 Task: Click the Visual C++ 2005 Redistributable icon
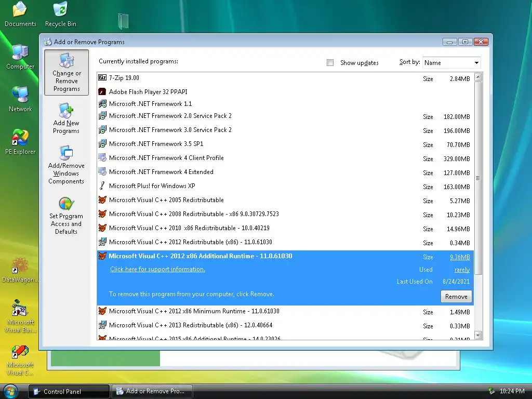coord(102,199)
